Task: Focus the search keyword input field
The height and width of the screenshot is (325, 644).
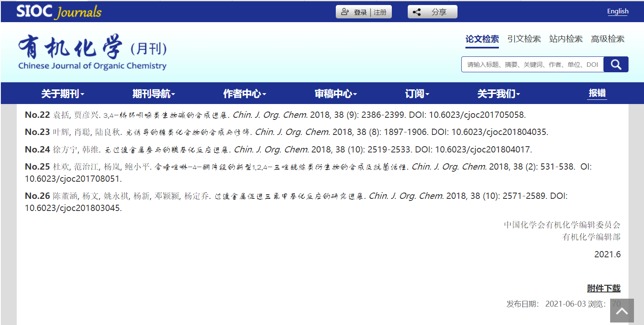Action: pyautogui.click(x=532, y=65)
